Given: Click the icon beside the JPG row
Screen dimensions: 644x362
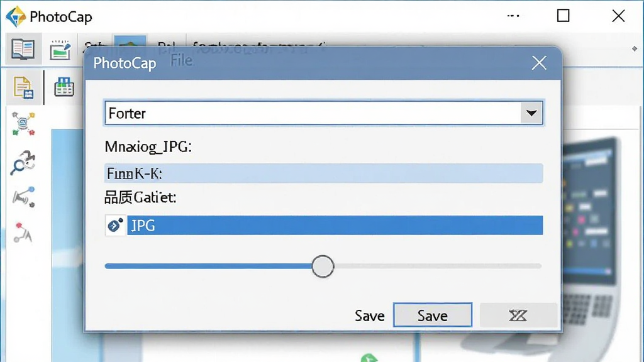Looking at the screenshot, I should [116, 226].
